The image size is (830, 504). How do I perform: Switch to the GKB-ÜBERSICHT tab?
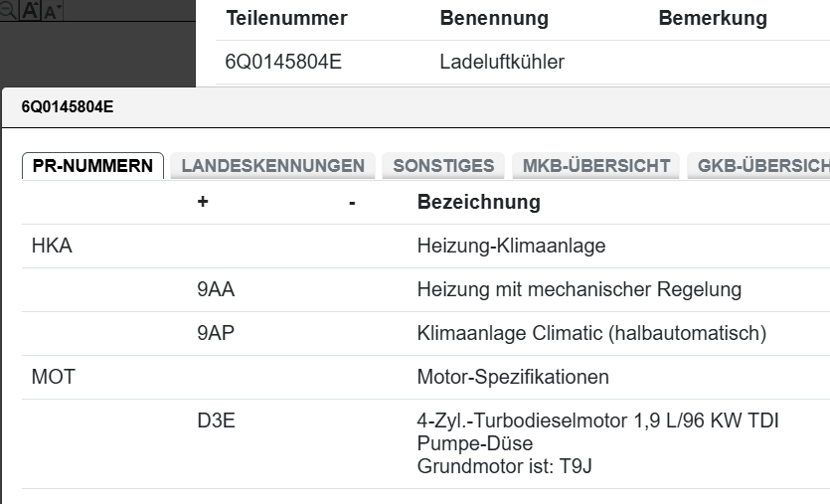pos(761,166)
